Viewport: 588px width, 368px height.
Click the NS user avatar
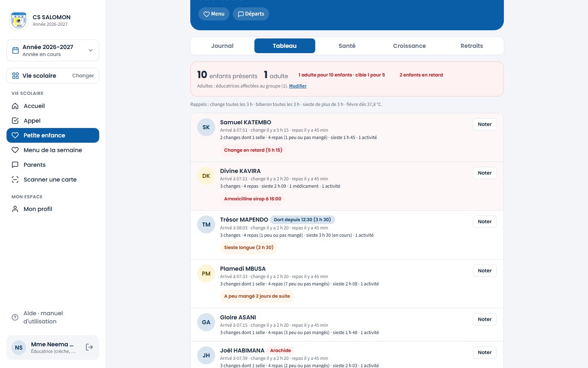19,348
